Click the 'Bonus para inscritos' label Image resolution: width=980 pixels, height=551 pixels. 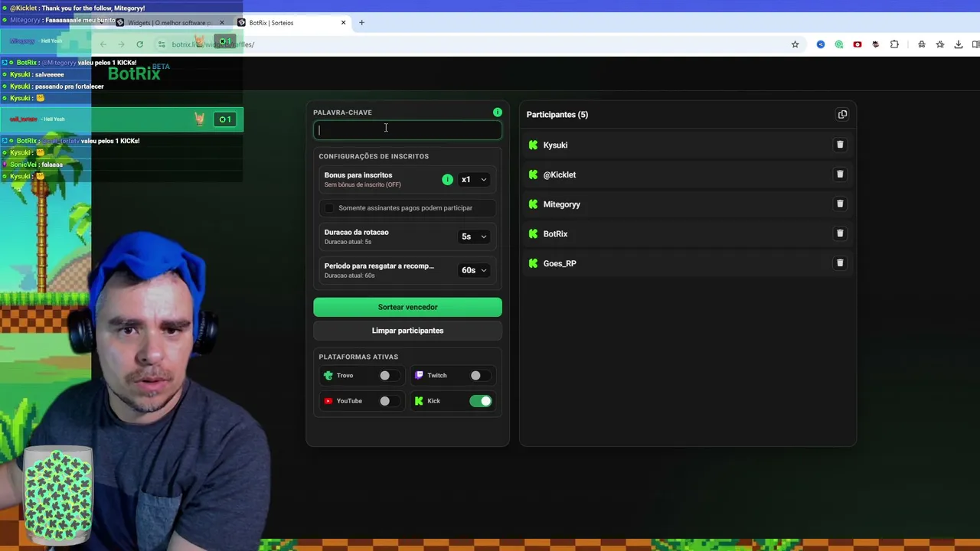pyautogui.click(x=358, y=175)
